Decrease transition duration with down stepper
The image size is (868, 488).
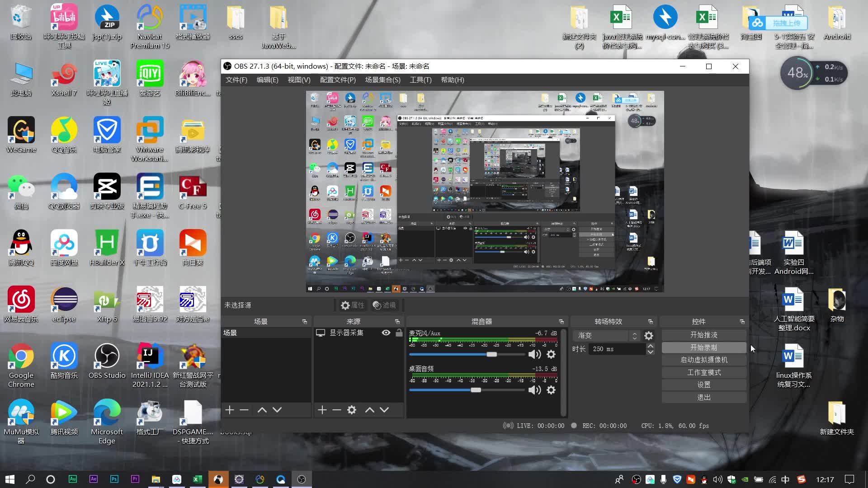click(651, 352)
